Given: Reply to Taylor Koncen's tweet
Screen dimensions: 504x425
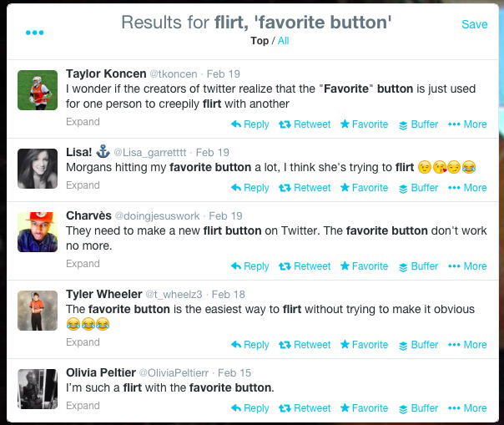Looking at the screenshot, I should click(x=249, y=124).
